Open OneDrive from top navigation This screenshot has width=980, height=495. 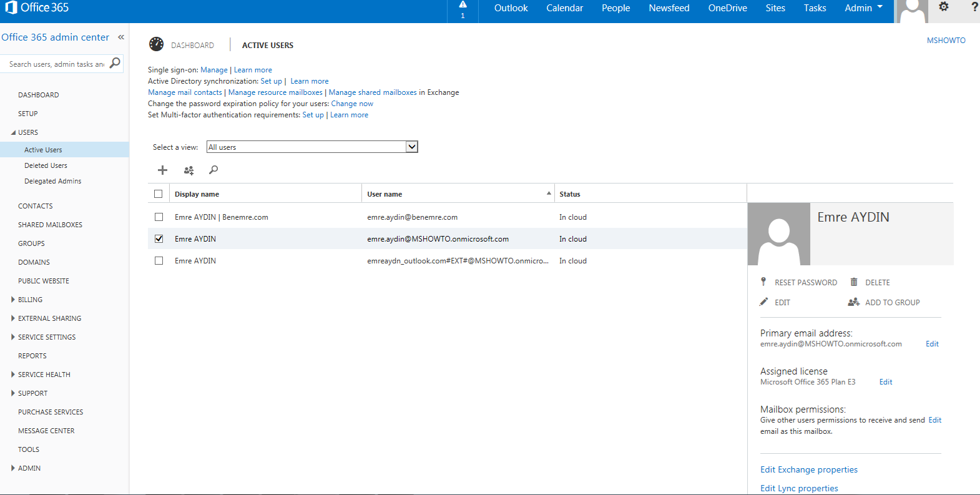click(x=727, y=8)
